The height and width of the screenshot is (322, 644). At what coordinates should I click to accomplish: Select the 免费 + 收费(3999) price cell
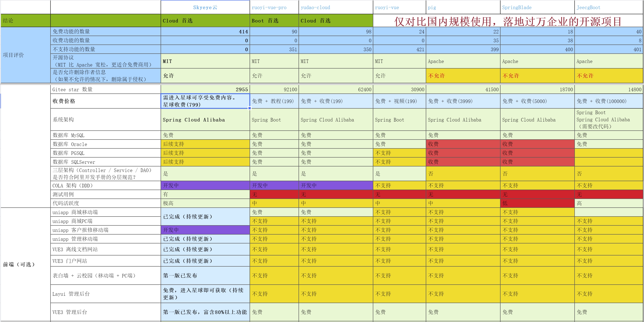(x=463, y=101)
